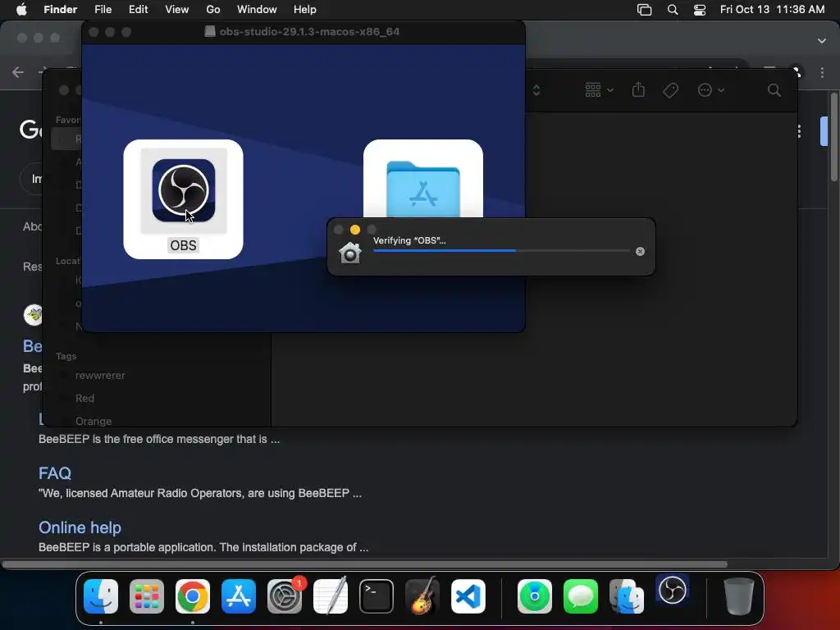Click the Chrome horizontal scrollbar

click(x=365, y=564)
